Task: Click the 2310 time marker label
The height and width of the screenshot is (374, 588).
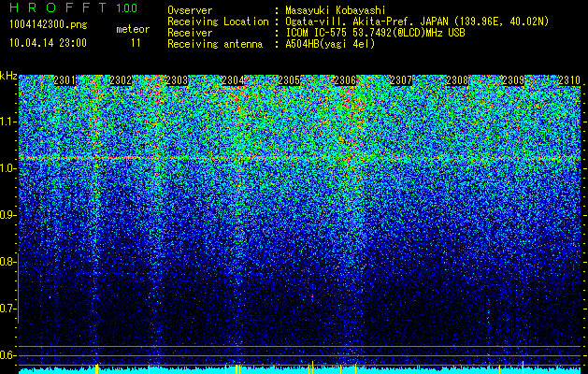Action: [569, 80]
